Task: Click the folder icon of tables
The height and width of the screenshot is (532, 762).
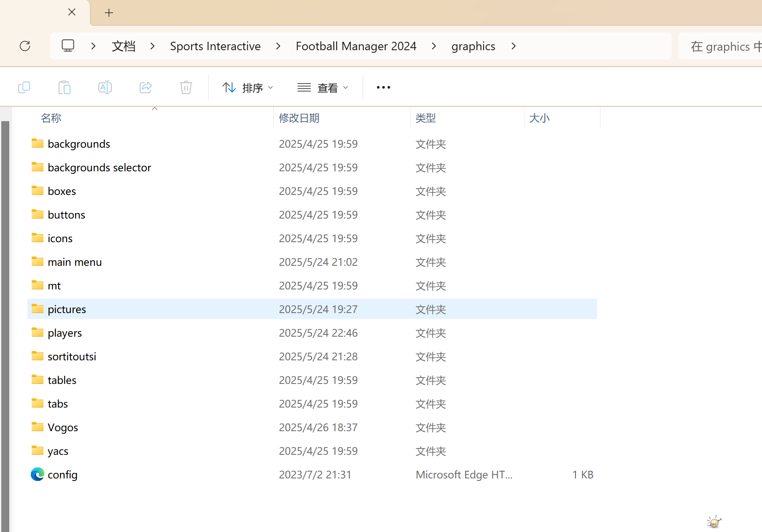Action: tap(38, 380)
